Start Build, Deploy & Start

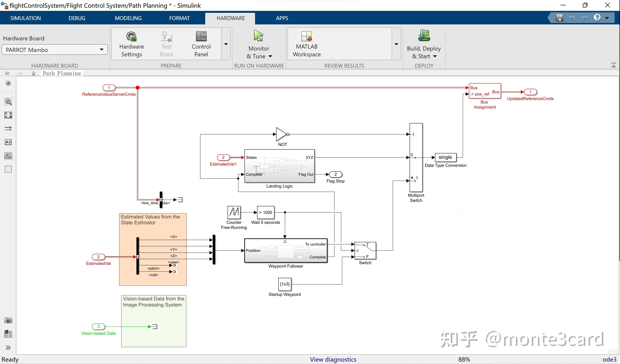pyautogui.click(x=424, y=44)
